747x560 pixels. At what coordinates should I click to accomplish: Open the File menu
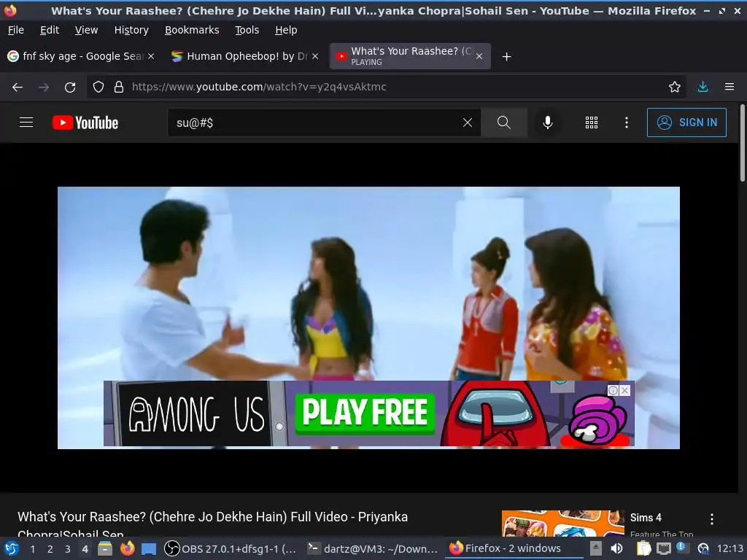(16, 30)
